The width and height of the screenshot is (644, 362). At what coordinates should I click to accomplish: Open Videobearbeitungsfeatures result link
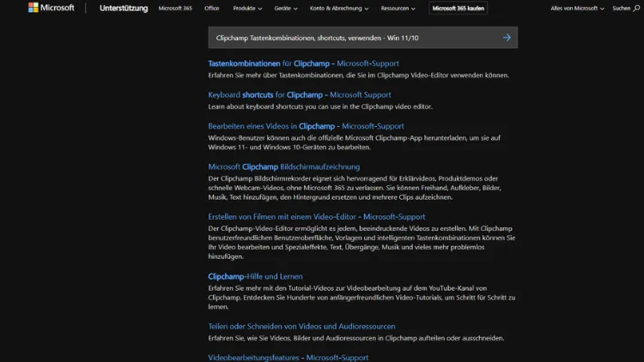tap(288, 358)
